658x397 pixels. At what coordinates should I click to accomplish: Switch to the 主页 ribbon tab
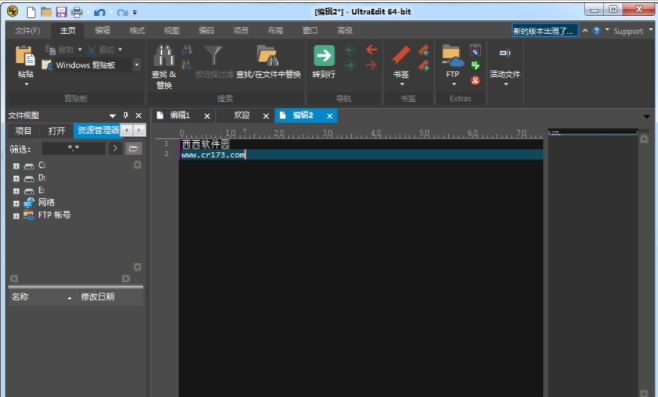[68, 31]
